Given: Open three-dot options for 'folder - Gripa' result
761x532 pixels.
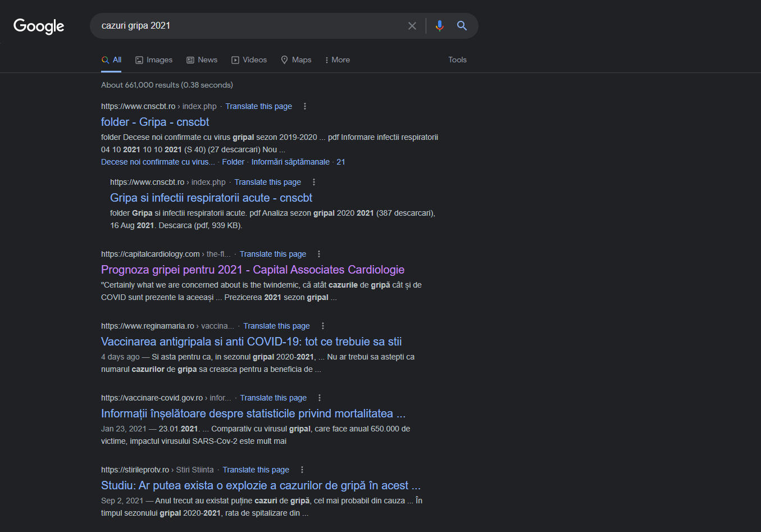Looking at the screenshot, I should pyautogui.click(x=305, y=106).
